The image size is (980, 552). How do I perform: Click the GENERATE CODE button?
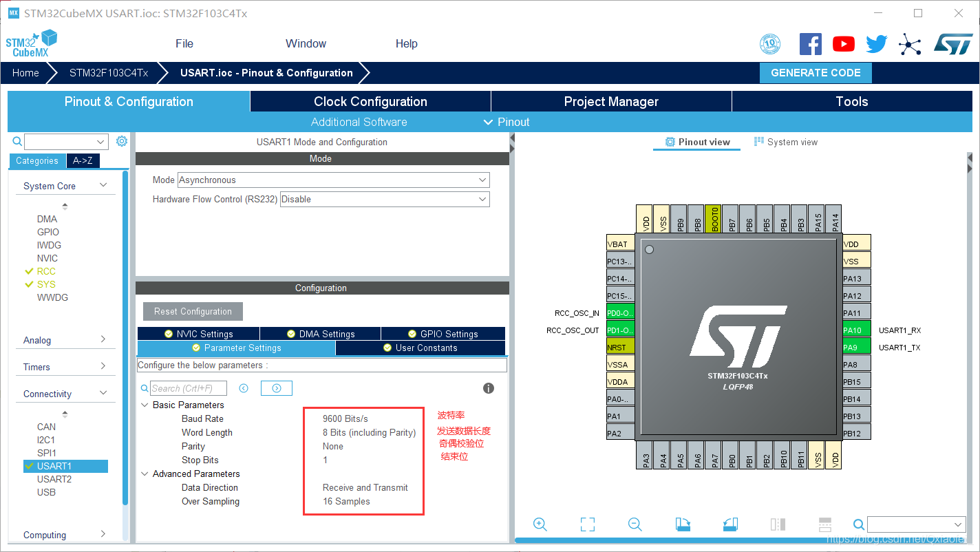(816, 72)
